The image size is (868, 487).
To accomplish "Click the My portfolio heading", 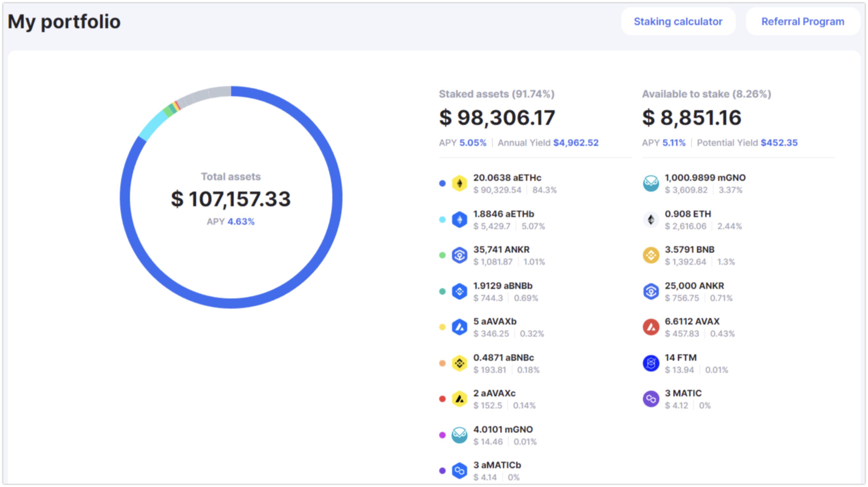I will pyautogui.click(x=64, y=22).
